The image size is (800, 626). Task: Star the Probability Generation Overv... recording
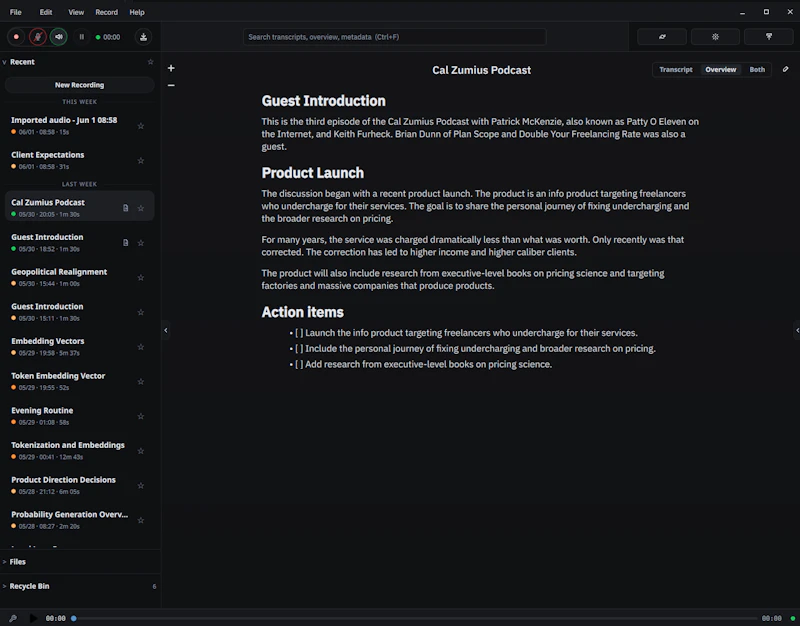click(x=141, y=520)
